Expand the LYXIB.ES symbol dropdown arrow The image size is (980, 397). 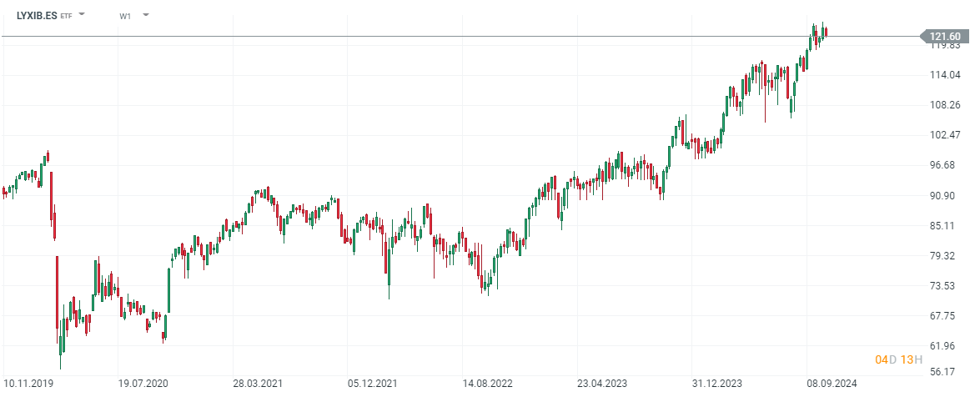pyautogui.click(x=82, y=15)
